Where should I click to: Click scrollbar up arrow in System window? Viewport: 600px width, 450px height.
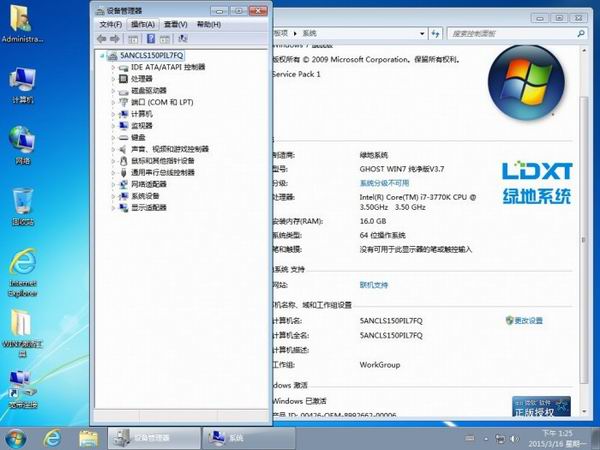coord(584,51)
